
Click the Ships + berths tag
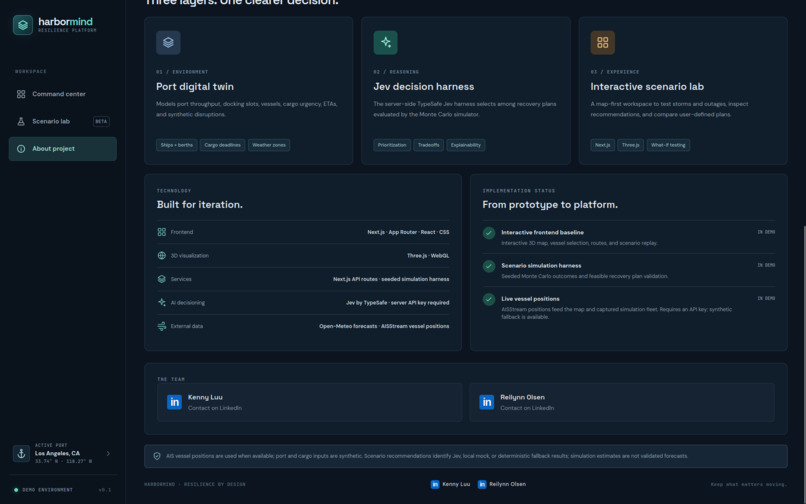pos(177,145)
